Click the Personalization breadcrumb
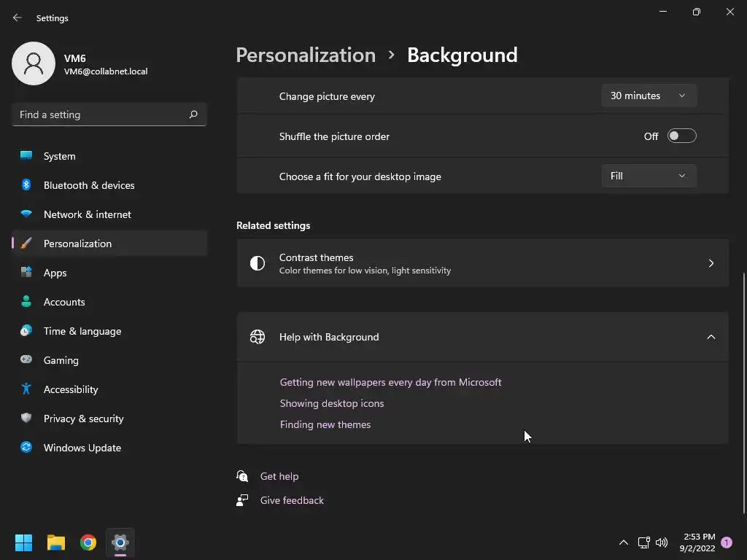747x560 pixels. tap(306, 55)
